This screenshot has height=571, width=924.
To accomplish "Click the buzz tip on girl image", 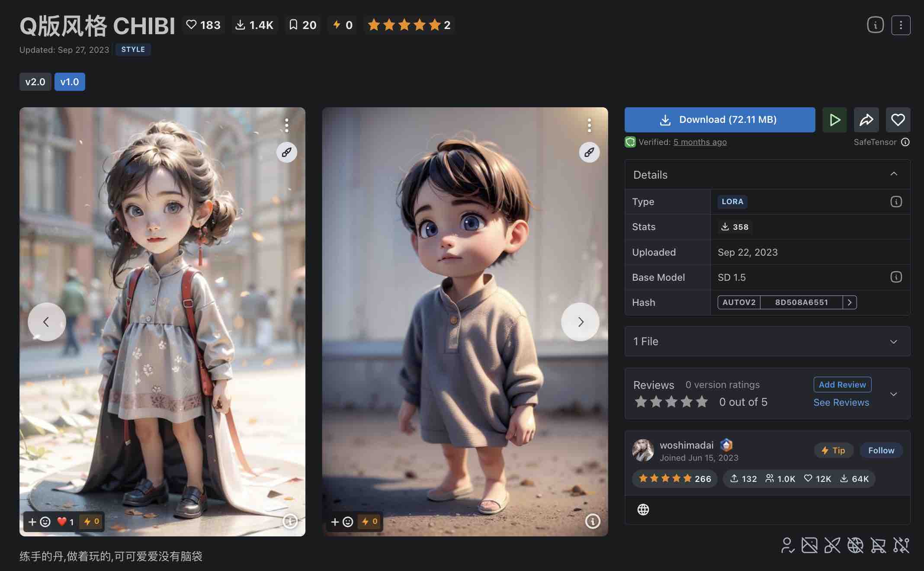I will click(x=92, y=522).
